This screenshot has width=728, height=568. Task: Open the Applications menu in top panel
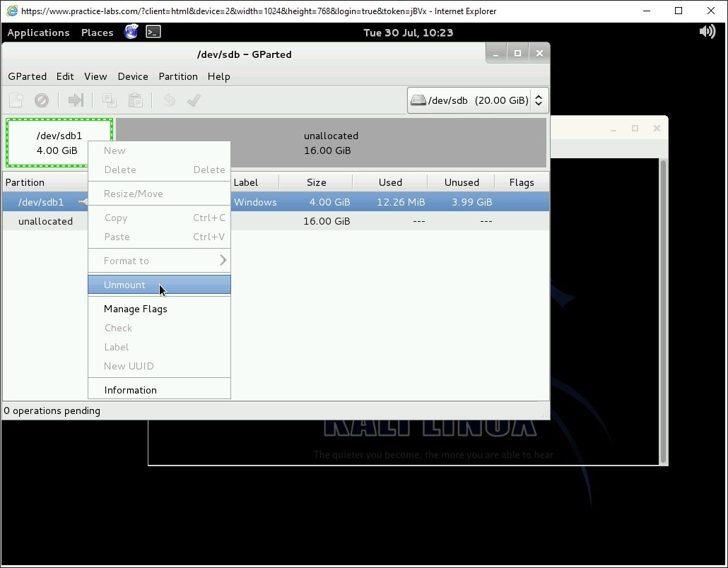pyautogui.click(x=38, y=32)
